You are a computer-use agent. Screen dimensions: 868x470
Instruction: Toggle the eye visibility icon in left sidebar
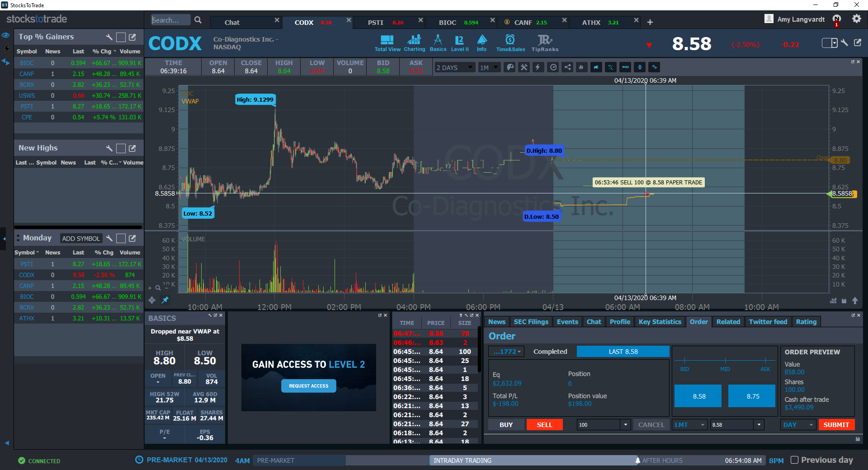[x=5, y=35]
